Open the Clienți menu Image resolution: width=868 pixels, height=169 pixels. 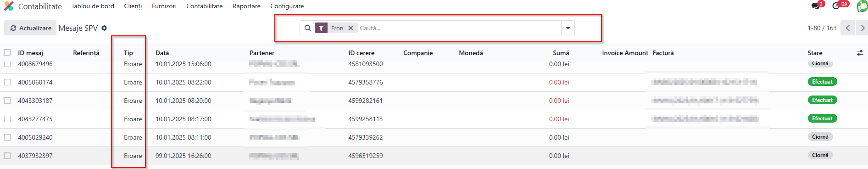[133, 6]
